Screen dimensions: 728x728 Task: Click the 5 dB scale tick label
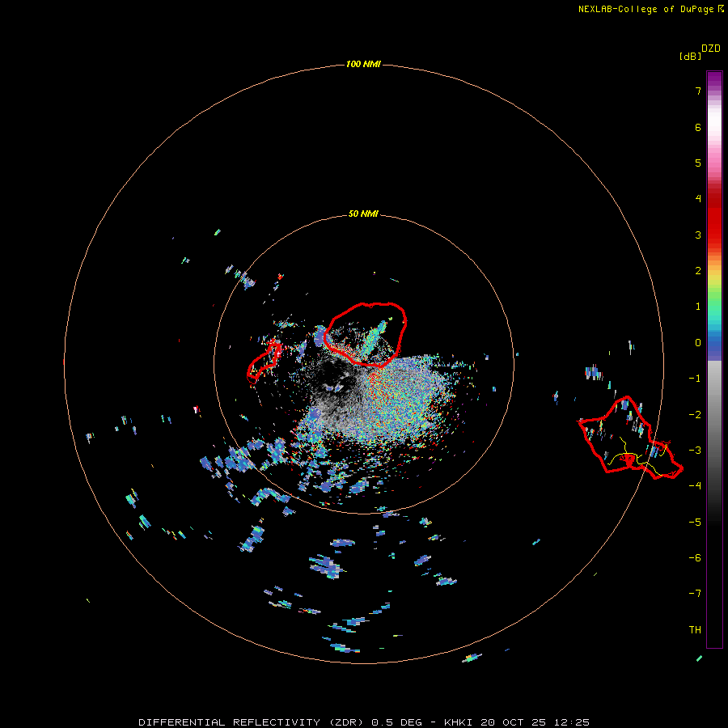tap(698, 163)
